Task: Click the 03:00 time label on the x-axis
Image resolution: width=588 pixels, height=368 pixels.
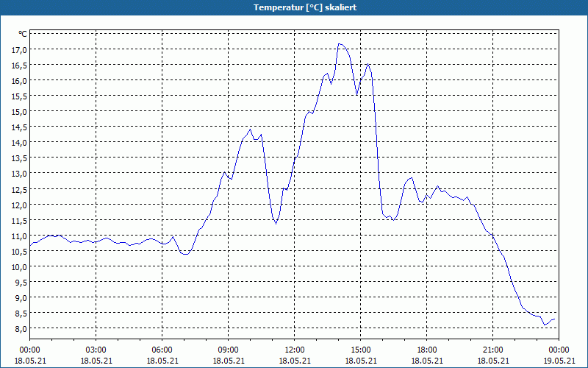Action: point(96,350)
